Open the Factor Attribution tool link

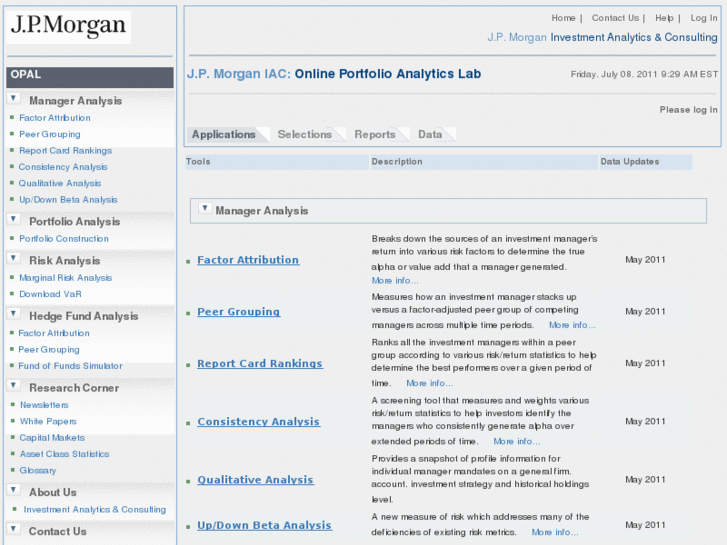tap(248, 260)
